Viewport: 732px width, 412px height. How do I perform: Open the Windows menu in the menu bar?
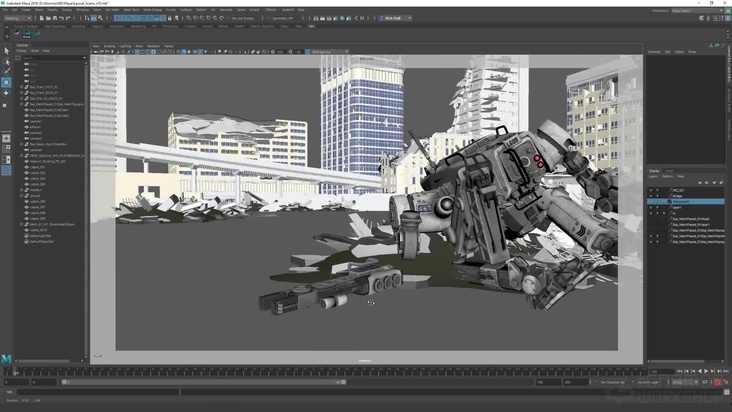pyautogui.click(x=82, y=9)
